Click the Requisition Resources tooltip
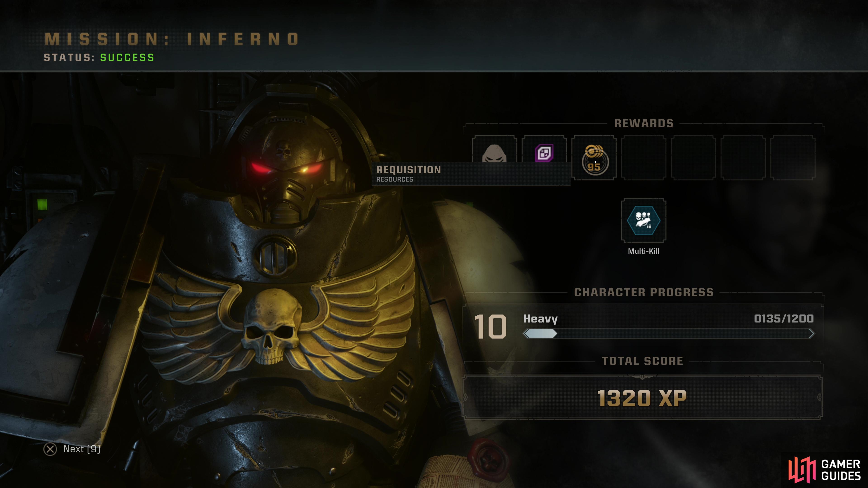The width and height of the screenshot is (868, 488). pyautogui.click(x=471, y=174)
